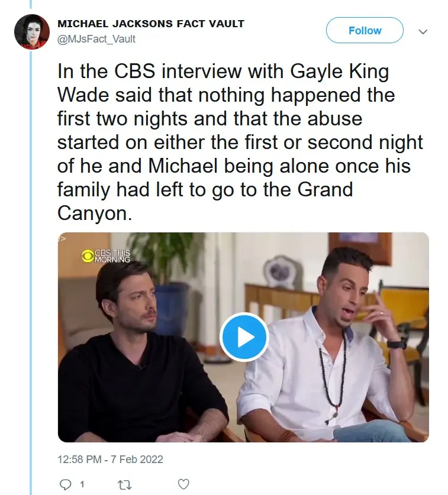Retweet using the retweet arrows icon
The image size is (448, 495).
(125, 484)
